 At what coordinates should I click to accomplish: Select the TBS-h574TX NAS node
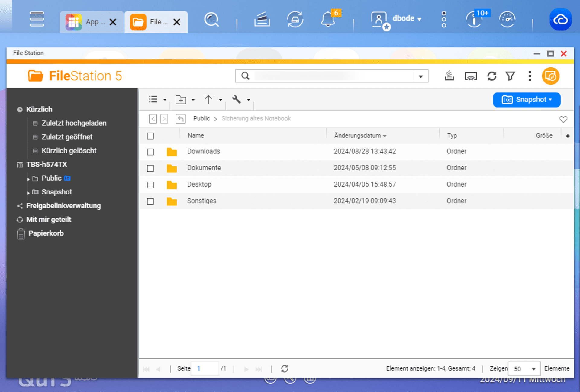click(46, 165)
